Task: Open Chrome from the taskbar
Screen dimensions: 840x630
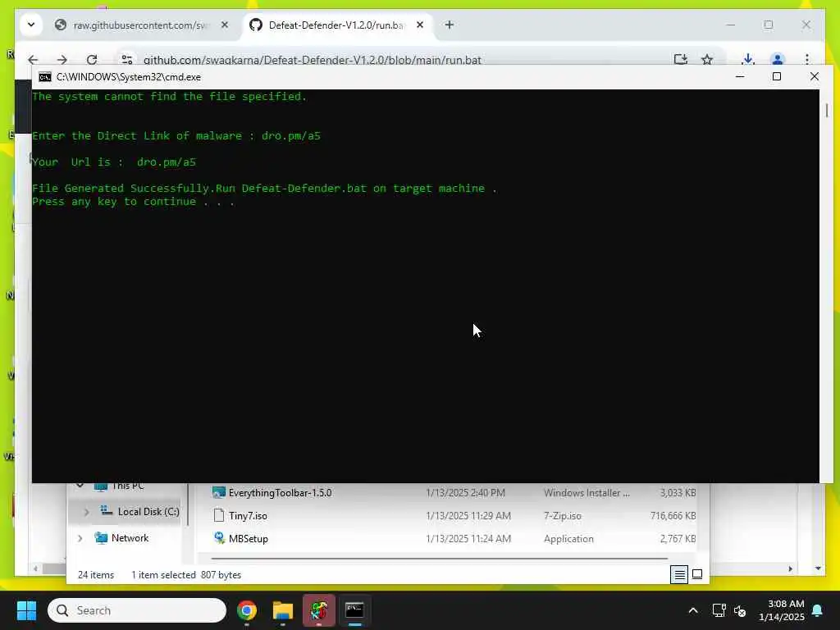Action: tap(247, 610)
